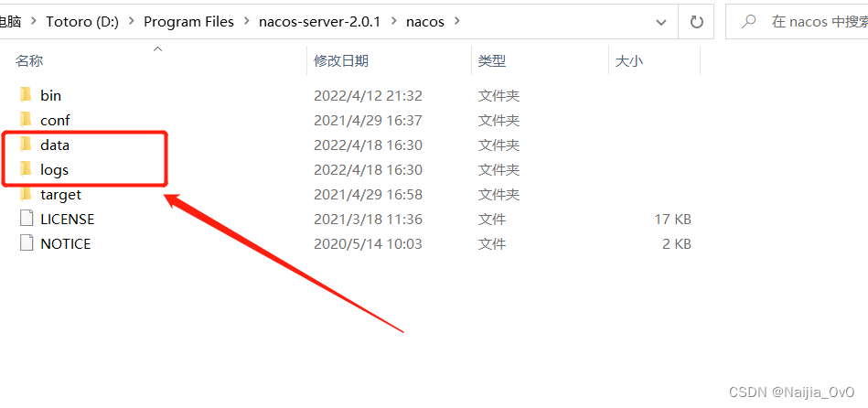
Task: Select the LICENSE file icon
Action: (26, 219)
